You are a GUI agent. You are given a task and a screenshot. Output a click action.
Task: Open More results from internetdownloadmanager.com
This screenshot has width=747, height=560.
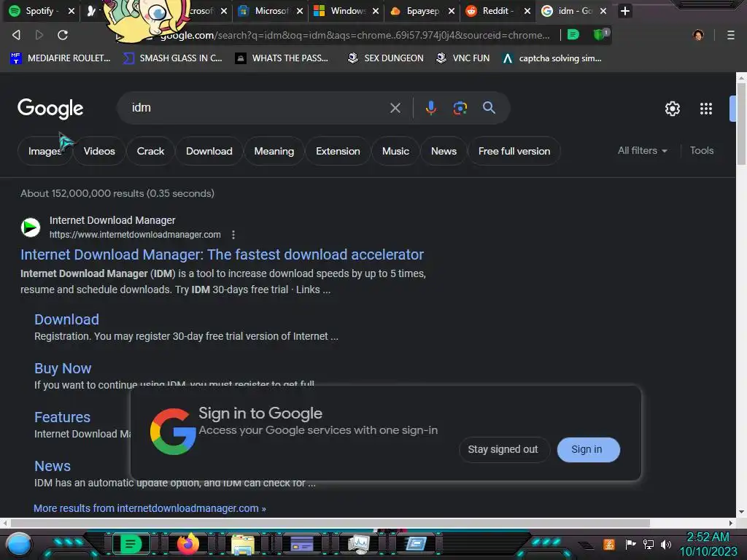coord(150,508)
